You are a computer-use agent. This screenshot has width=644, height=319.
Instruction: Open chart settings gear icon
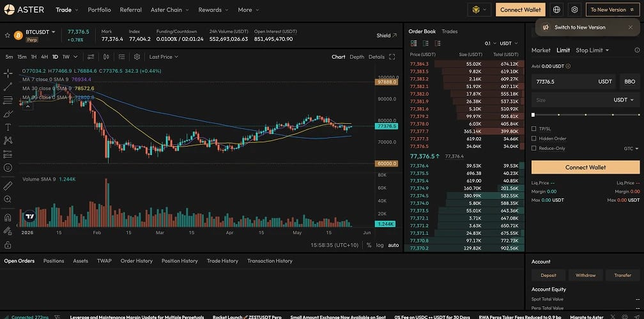pyautogui.click(x=137, y=57)
